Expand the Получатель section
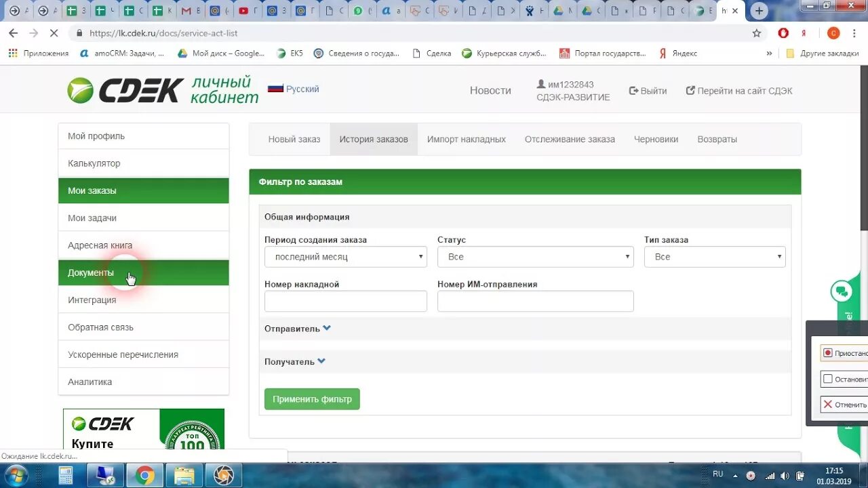 (295, 362)
